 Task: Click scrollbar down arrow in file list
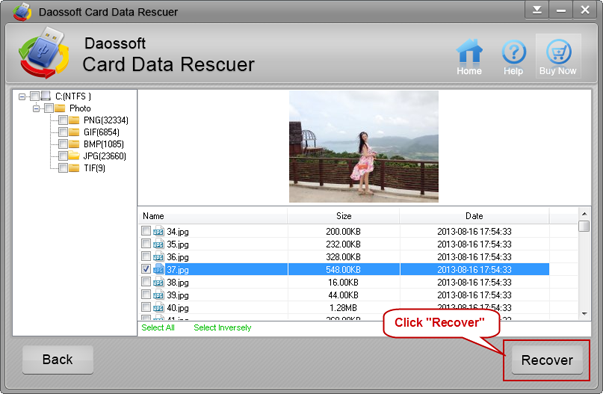click(584, 314)
